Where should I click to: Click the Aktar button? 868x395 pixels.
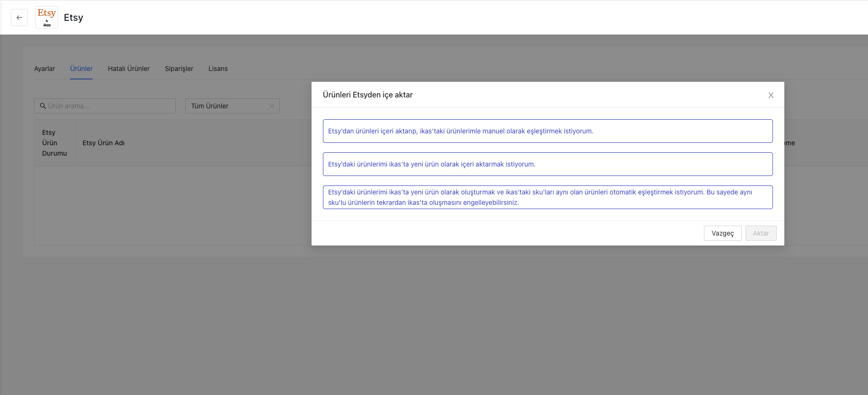tap(761, 233)
